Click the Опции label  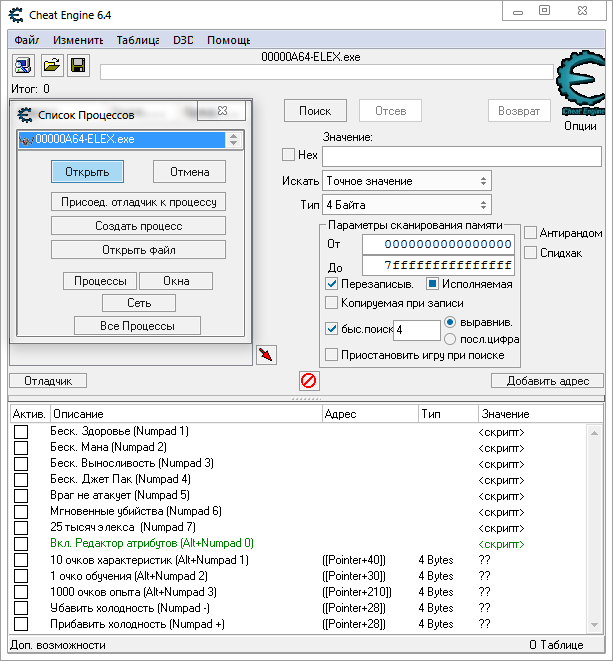(x=580, y=126)
